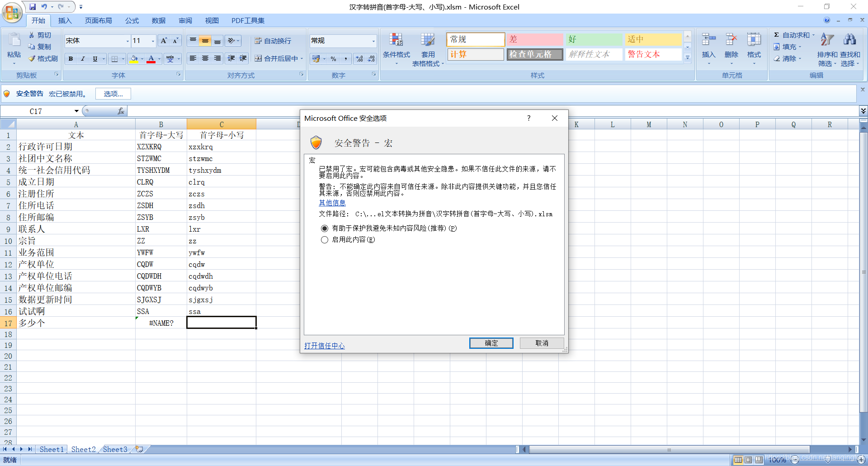This screenshot has height=466, width=868.
Task: Cut the selection with 剪切
Action: click(40, 35)
